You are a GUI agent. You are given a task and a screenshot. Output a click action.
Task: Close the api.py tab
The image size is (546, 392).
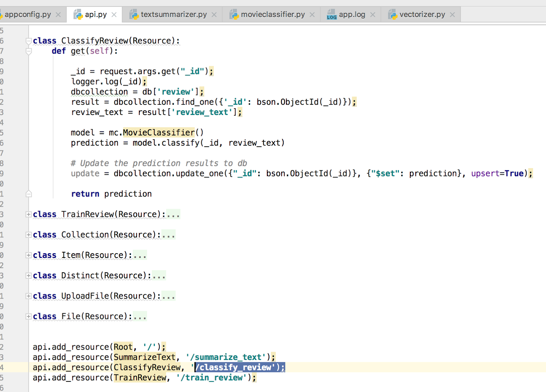coord(114,15)
